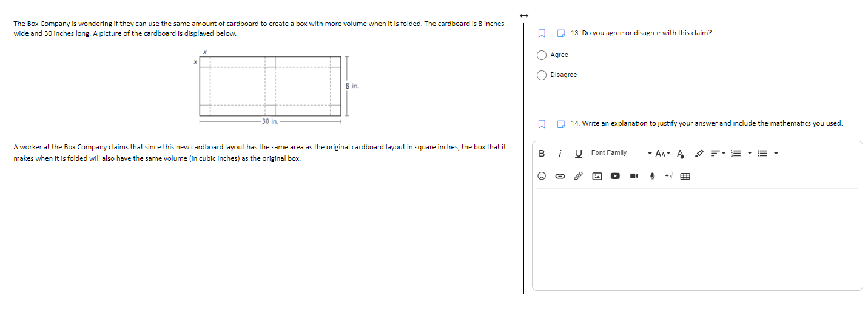Insert an image into the answer
The image size is (868, 309).
click(597, 176)
